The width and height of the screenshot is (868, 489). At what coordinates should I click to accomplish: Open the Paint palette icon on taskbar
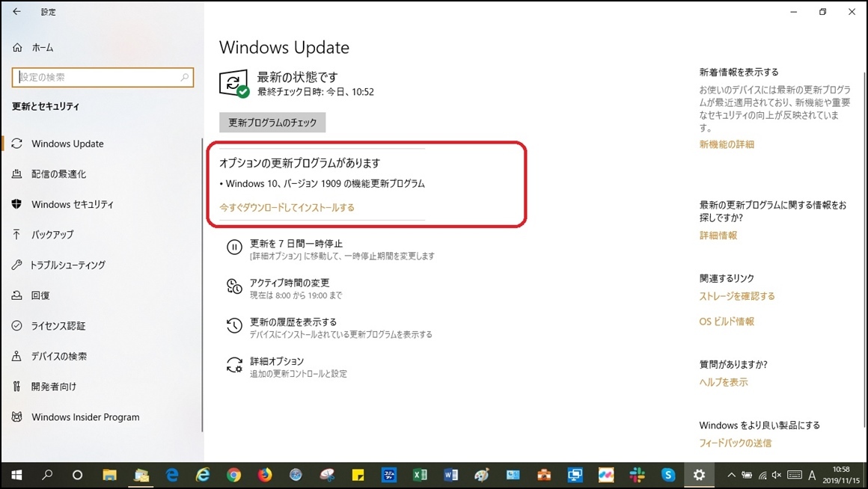482,476
